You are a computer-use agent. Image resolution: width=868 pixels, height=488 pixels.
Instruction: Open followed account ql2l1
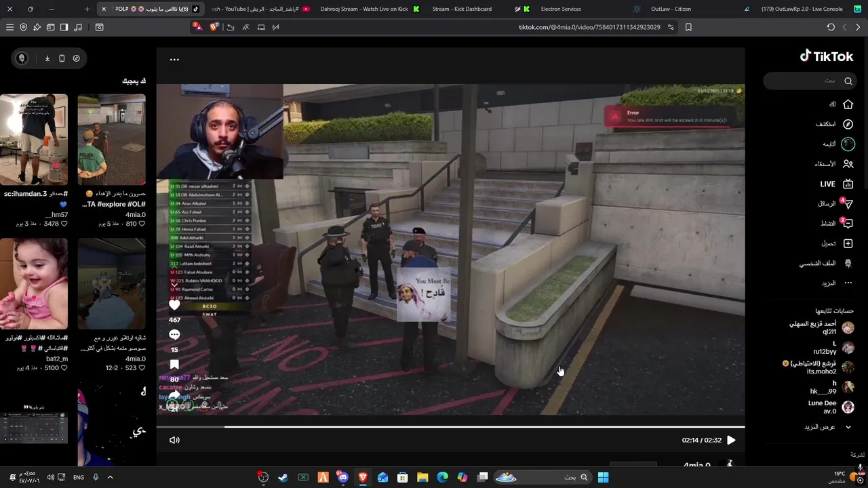[x=821, y=328]
